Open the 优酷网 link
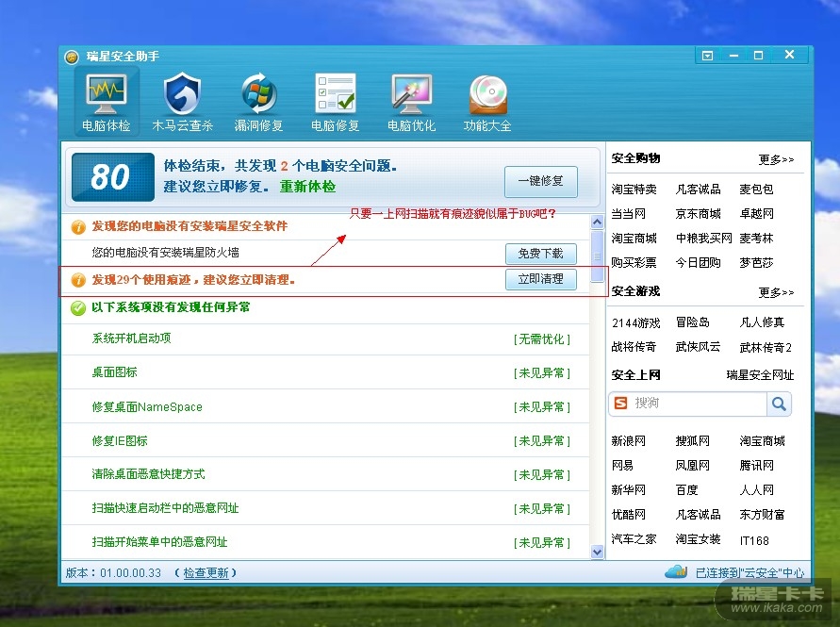840x627 pixels. pos(629,515)
